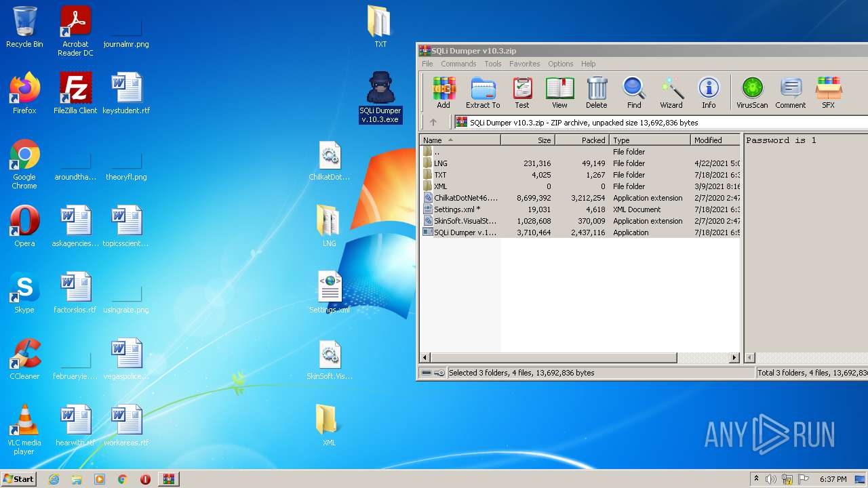Select the Google Chrome desktop shortcut
This screenshot has width=868, height=488.
[x=24, y=165]
